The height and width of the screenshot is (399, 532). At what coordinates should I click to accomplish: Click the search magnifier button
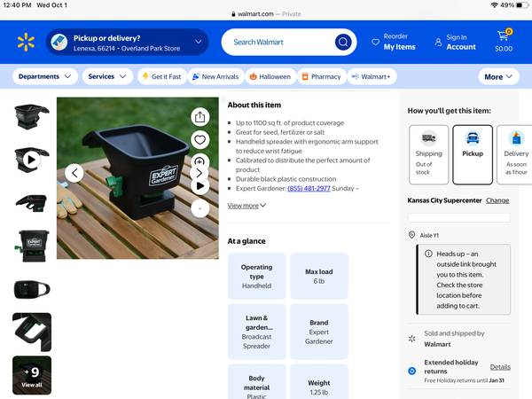point(343,42)
